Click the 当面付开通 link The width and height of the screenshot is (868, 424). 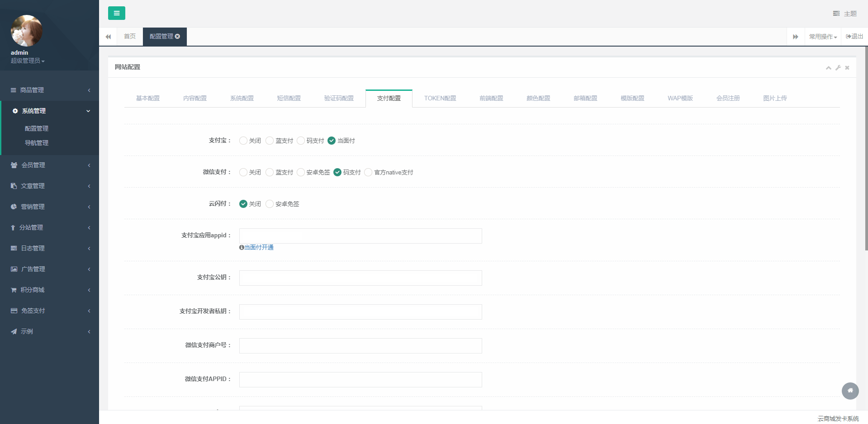tap(259, 247)
